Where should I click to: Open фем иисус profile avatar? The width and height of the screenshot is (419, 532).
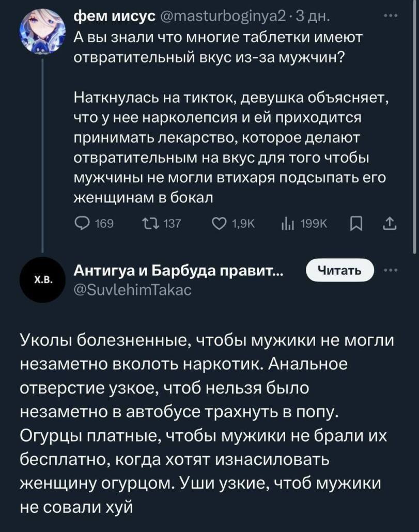pos(42,32)
